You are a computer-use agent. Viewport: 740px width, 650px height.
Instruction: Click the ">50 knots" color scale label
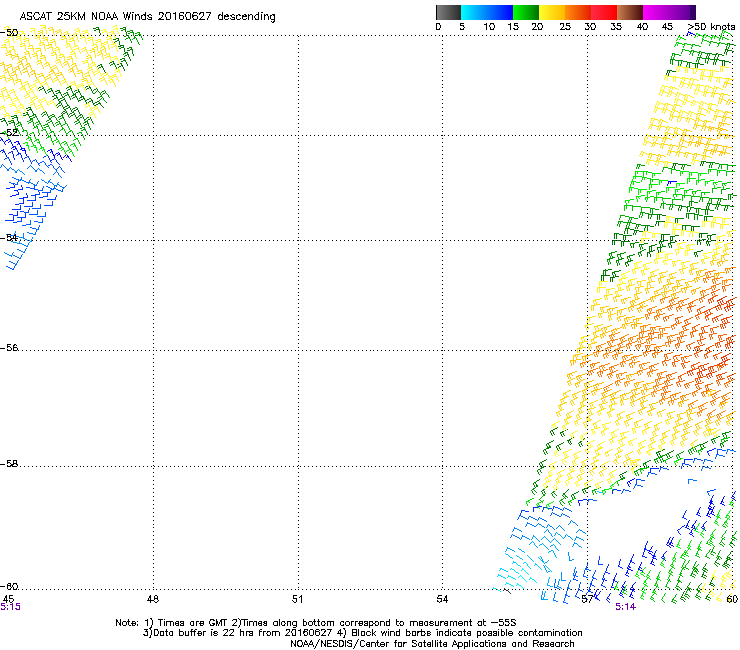(x=711, y=27)
